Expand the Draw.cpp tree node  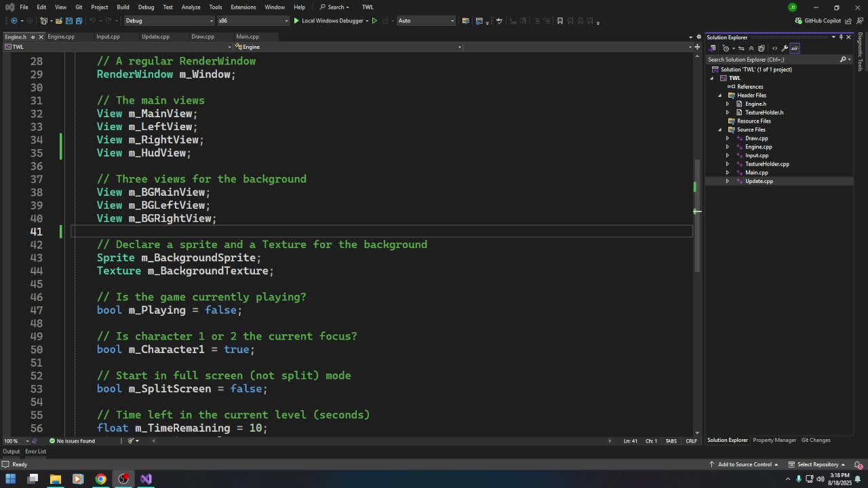[x=728, y=138]
